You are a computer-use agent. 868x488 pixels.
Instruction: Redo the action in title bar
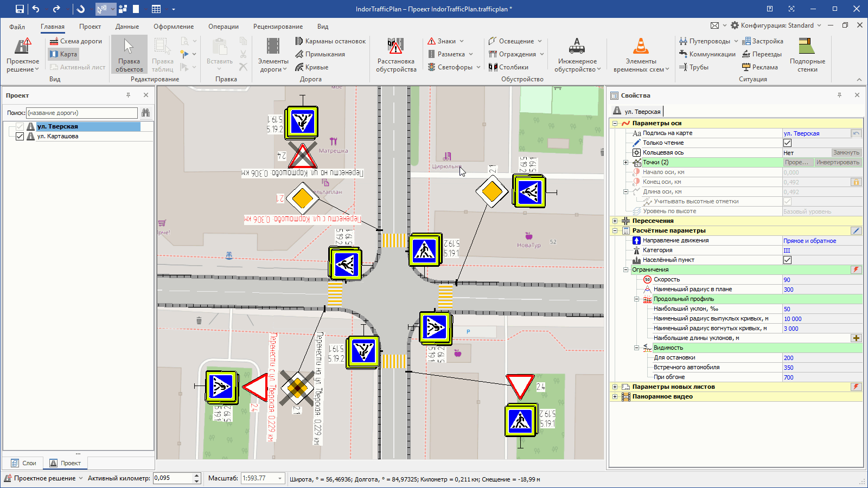coord(56,9)
